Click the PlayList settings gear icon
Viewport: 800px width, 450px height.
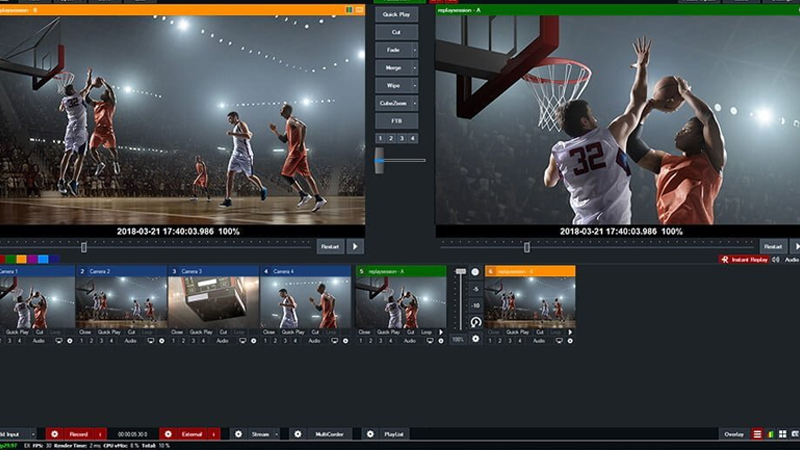[370, 434]
